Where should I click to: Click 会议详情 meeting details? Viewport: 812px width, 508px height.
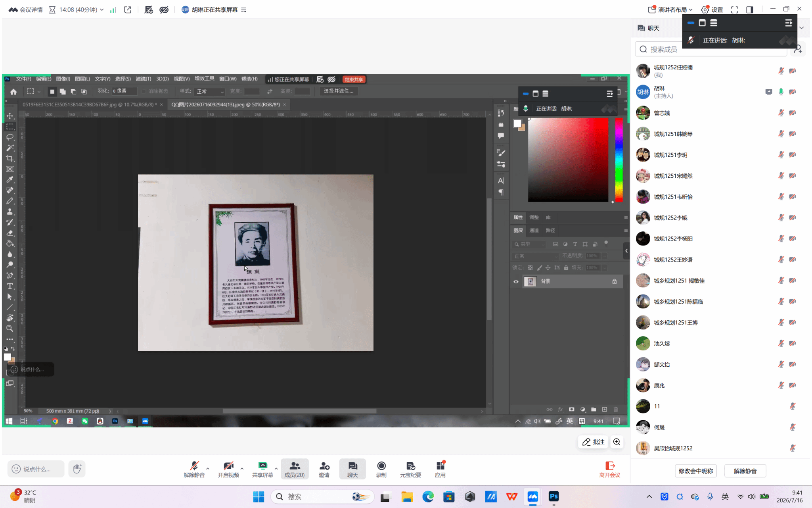tap(26, 10)
